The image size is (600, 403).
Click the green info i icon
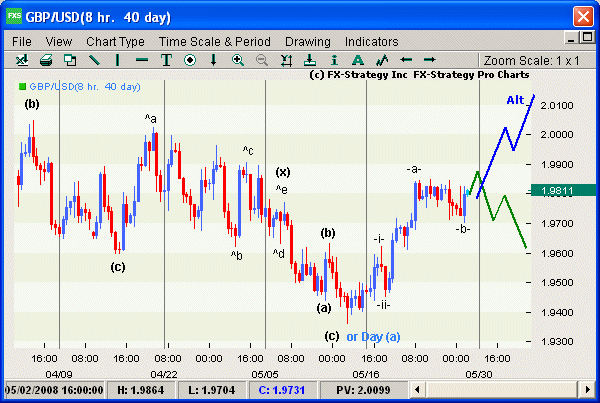334,60
